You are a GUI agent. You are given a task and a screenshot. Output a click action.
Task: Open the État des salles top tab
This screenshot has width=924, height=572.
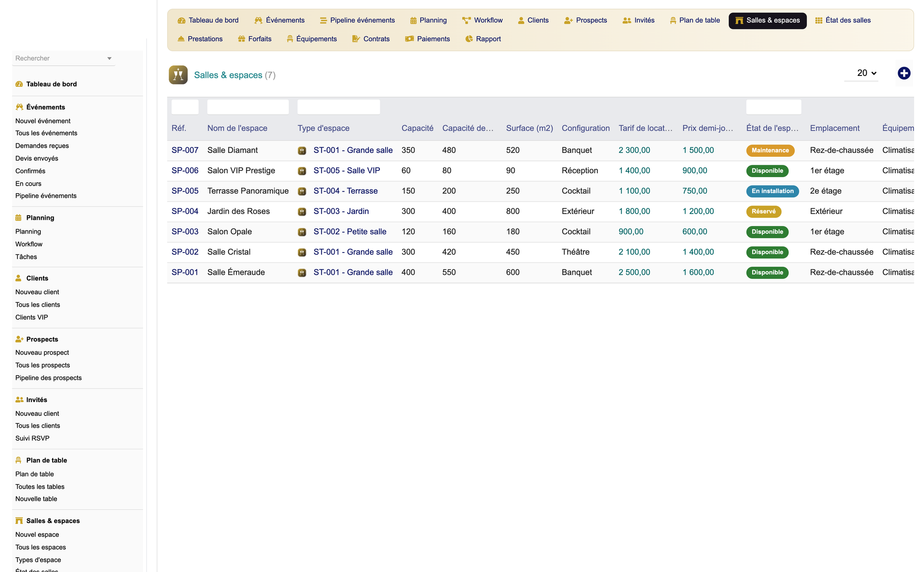843,20
